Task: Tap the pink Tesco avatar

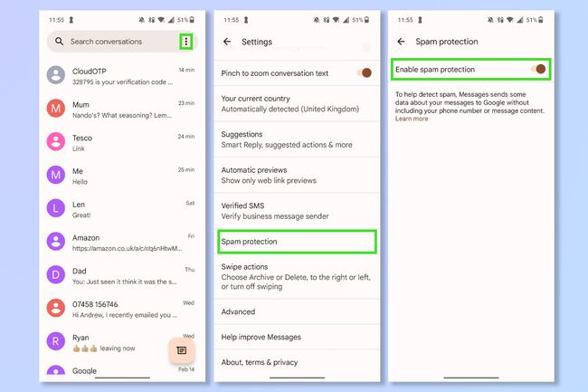Action: coord(56,141)
